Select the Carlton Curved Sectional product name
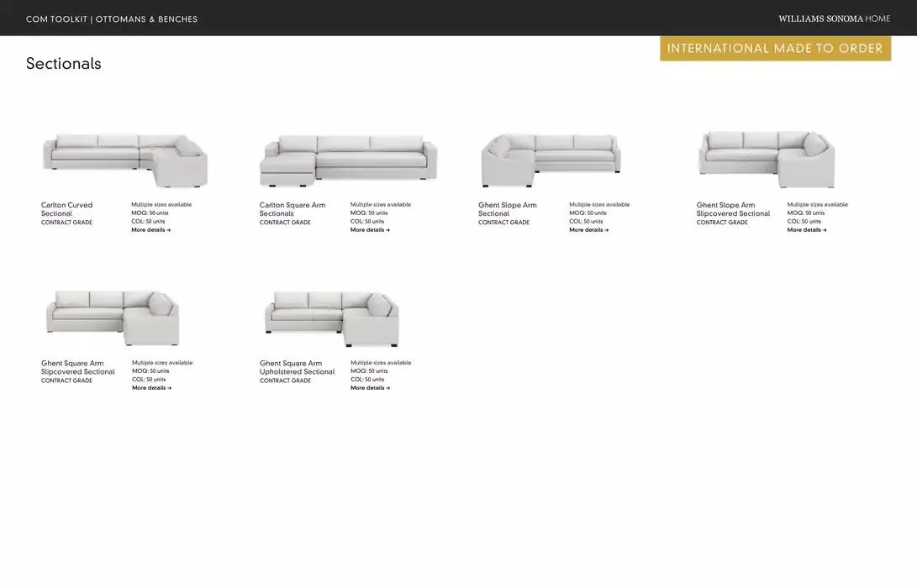The width and height of the screenshot is (917, 588). pyautogui.click(x=66, y=209)
